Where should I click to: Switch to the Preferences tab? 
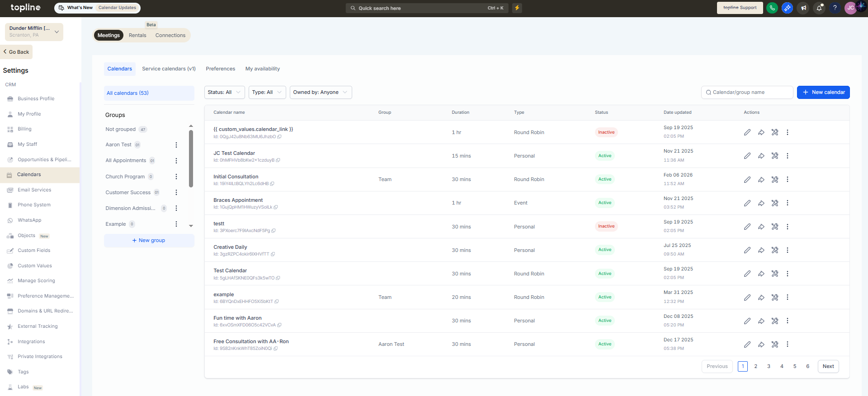[x=221, y=69]
